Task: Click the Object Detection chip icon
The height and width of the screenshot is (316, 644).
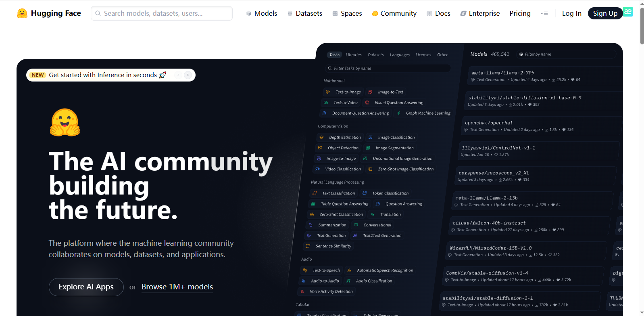Action: [320, 148]
